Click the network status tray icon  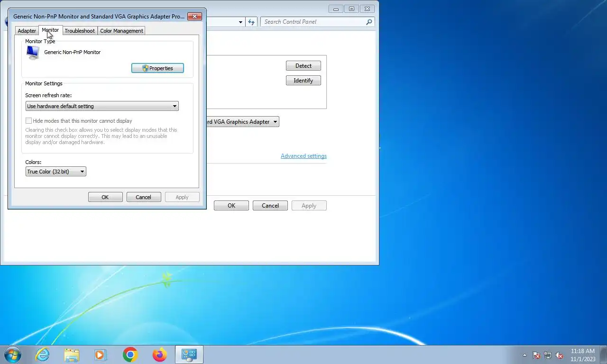[548, 355]
